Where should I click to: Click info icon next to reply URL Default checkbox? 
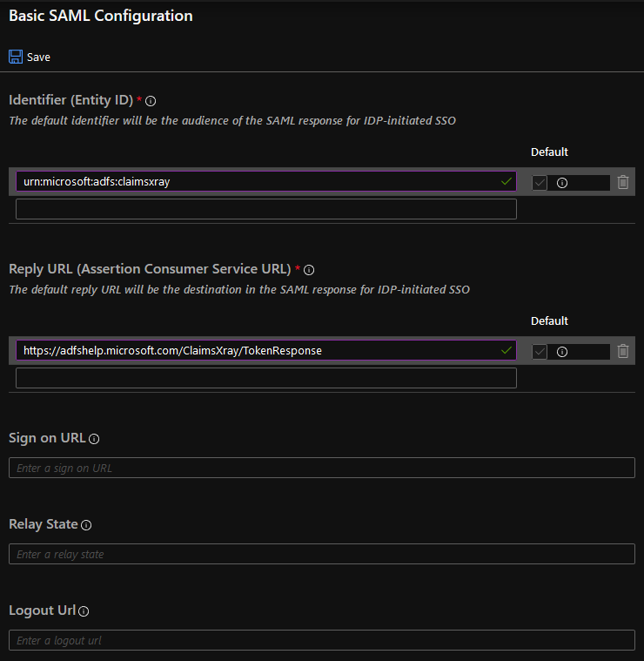(561, 352)
